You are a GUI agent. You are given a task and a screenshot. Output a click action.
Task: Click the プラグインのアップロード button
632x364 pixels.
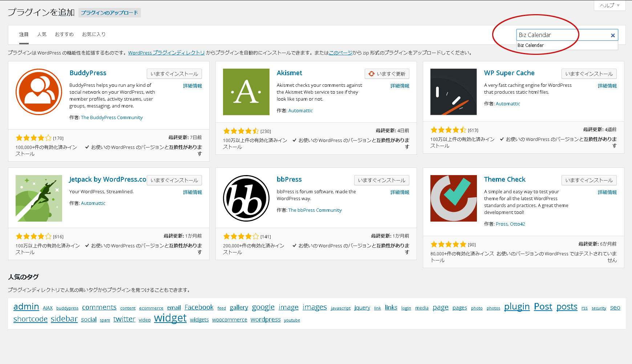pos(109,13)
